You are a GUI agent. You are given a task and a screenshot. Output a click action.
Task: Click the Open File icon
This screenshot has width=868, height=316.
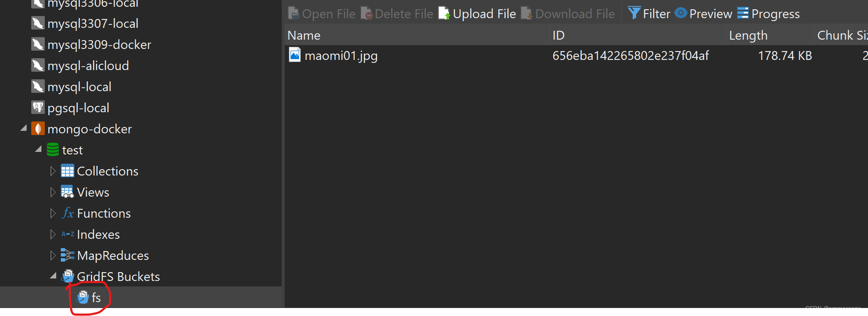pyautogui.click(x=293, y=13)
